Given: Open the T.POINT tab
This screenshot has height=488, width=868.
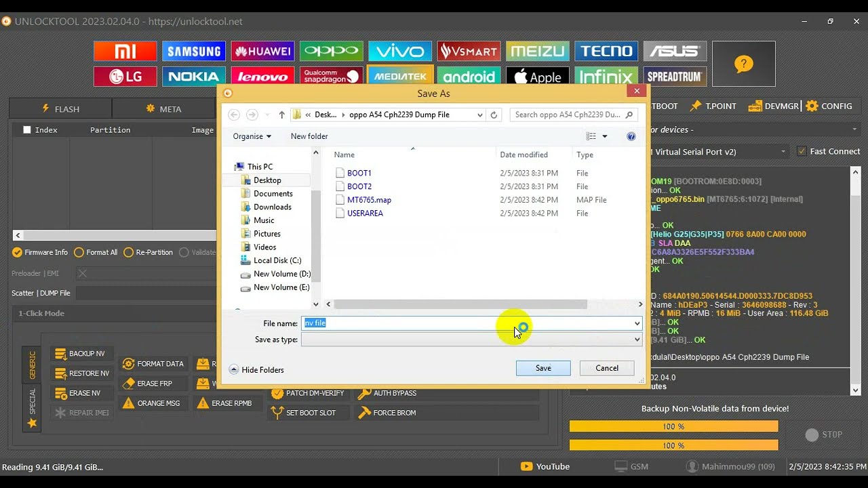Looking at the screenshot, I should [x=713, y=106].
